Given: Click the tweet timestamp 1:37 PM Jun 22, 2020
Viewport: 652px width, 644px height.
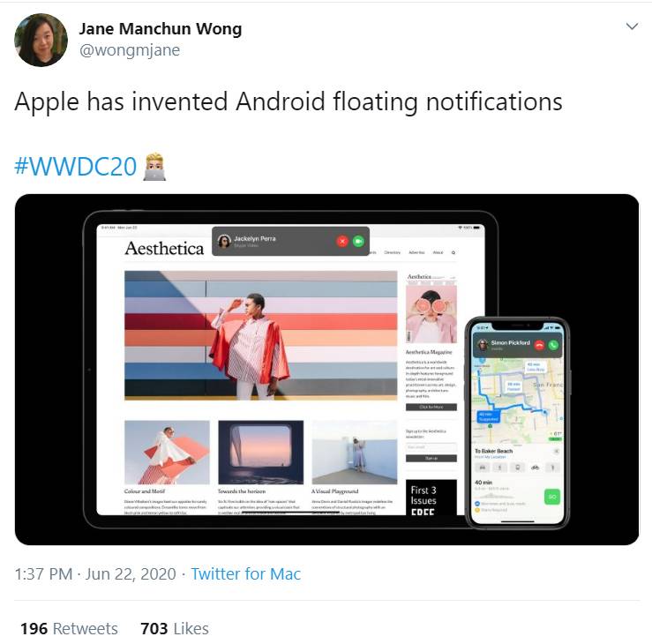Looking at the screenshot, I should click(x=95, y=573).
